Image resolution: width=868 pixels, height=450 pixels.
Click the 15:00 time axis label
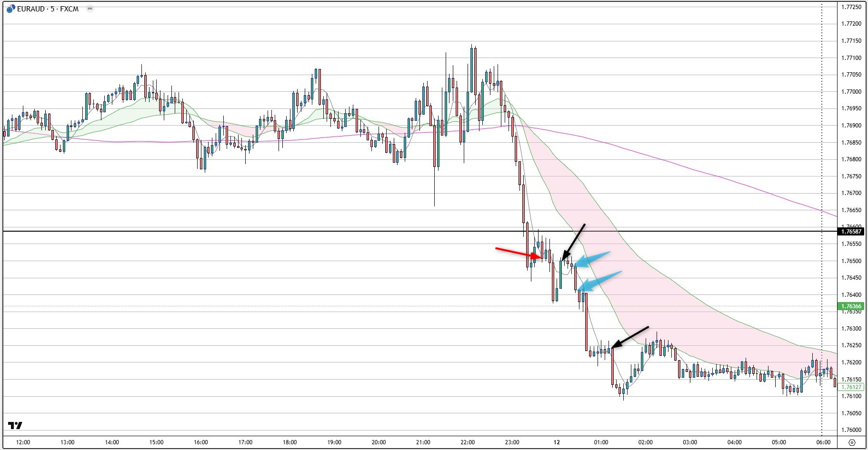coord(156,442)
